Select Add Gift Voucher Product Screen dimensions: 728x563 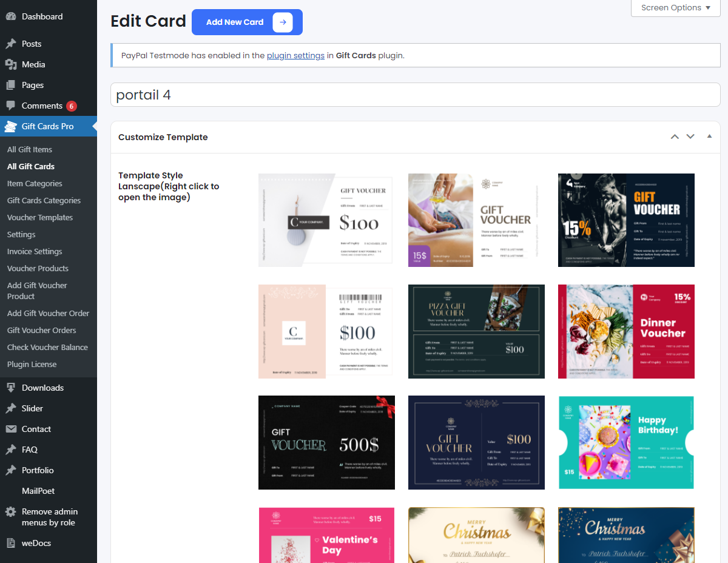tap(37, 291)
